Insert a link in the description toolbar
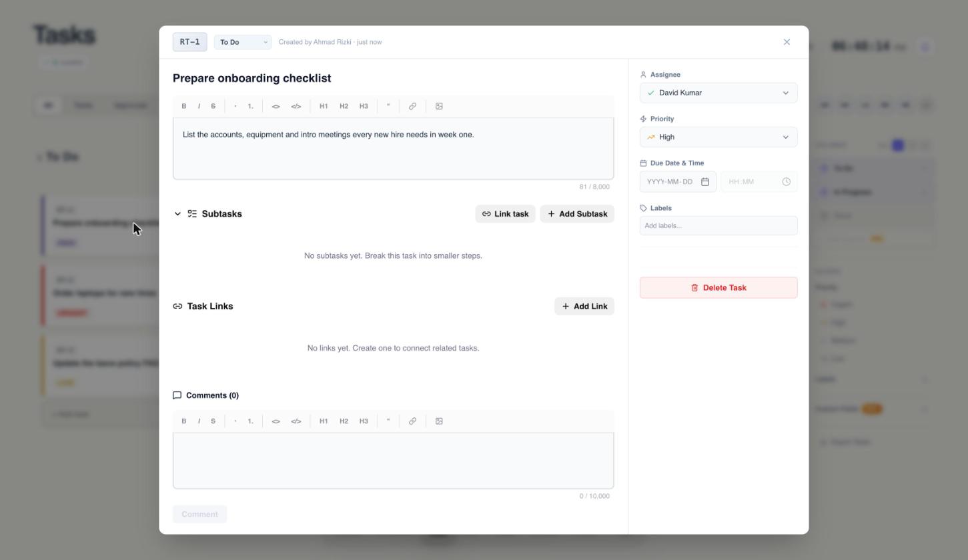 412,106
